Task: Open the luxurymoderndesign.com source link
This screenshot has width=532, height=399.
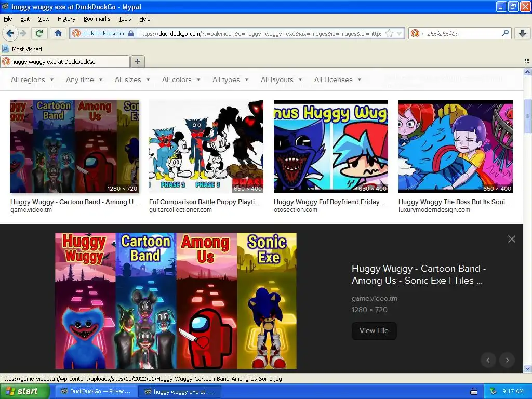Action: coord(434,210)
